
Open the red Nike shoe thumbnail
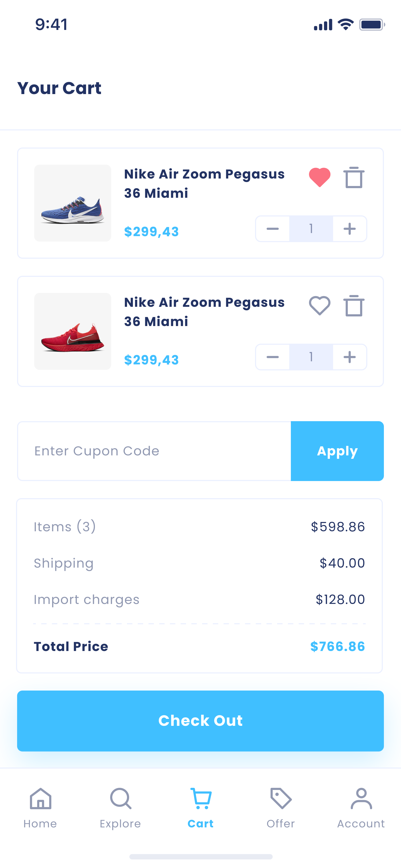(72, 331)
